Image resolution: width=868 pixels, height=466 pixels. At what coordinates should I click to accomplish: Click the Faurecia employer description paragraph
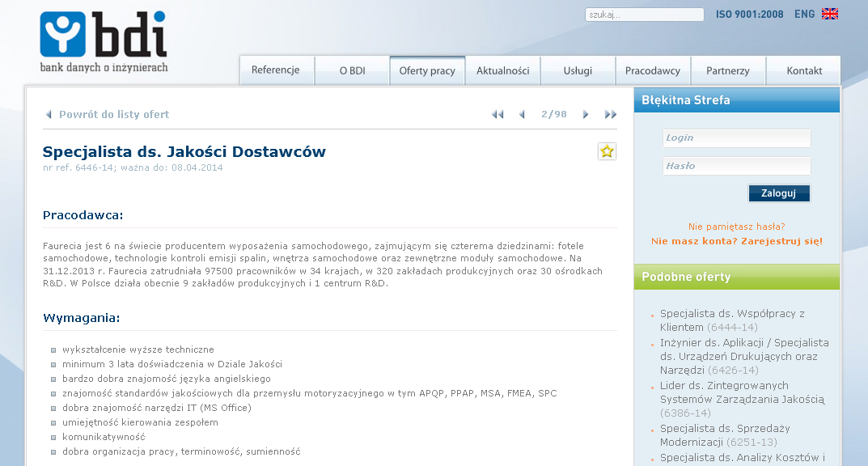(323, 265)
